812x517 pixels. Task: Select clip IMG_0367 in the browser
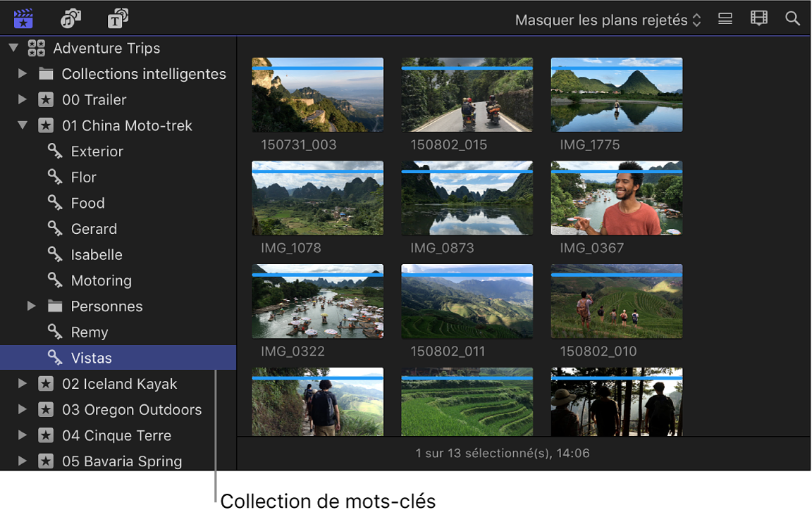[616, 198]
